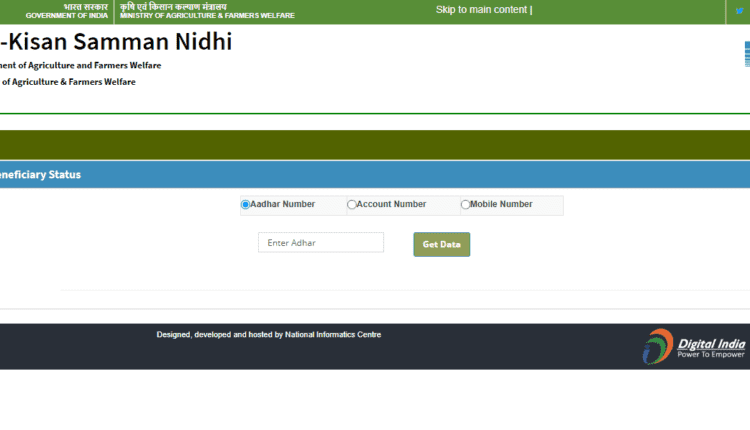Image resolution: width=750 pixels, height=430 pixels.
Task: Focus the Enter Adhar input field
Action: [321, 243]
